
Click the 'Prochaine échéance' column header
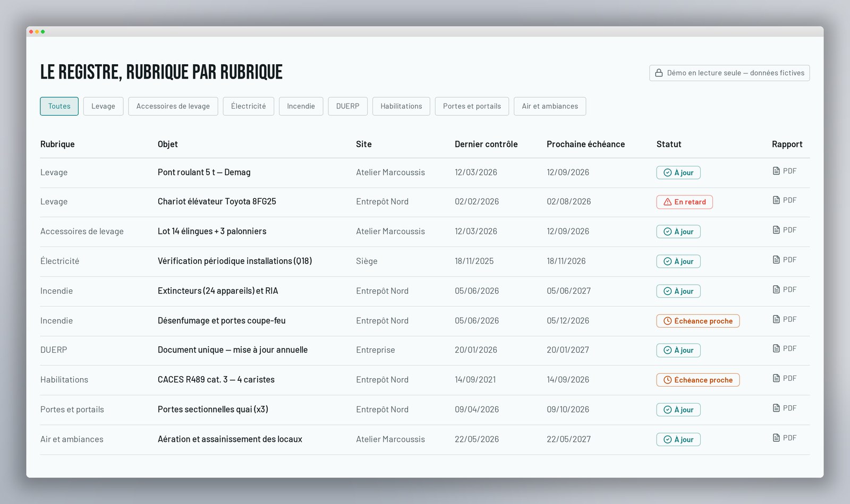pos(586,144)
